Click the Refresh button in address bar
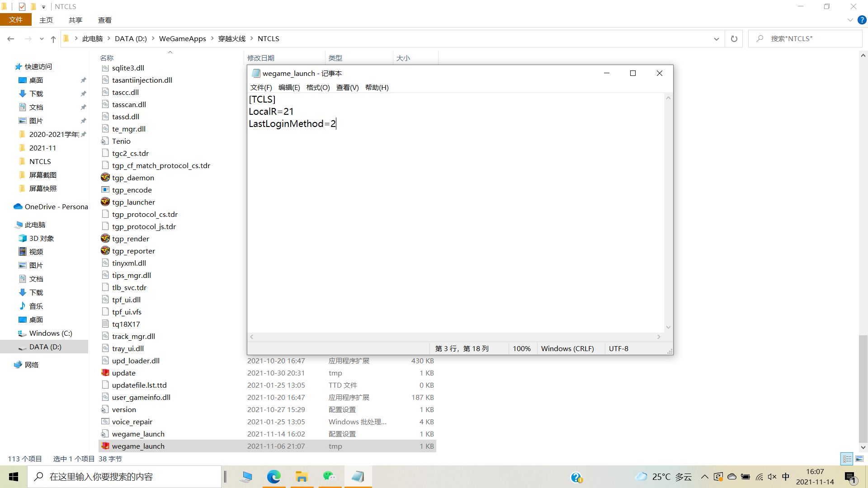Screen dimensions: 868x488 click(734, 39)
